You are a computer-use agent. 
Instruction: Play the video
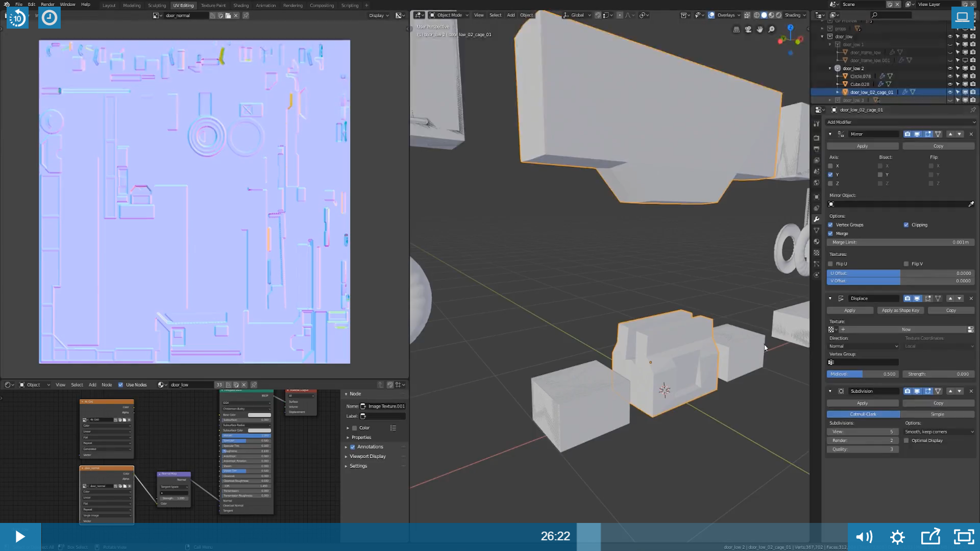point(20,537)
